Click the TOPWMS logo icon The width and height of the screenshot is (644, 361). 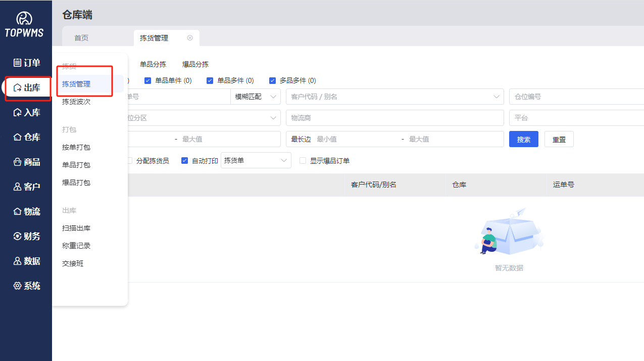tap(24, 19)
